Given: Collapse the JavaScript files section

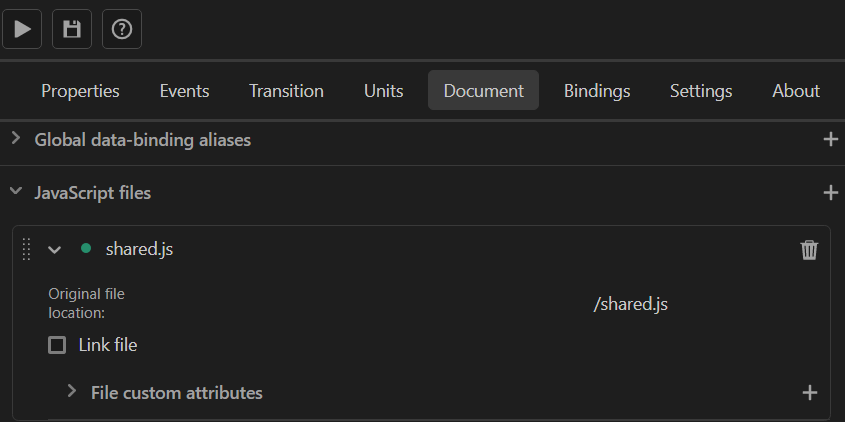Looking at the screenshot, I should pos(16,191).
